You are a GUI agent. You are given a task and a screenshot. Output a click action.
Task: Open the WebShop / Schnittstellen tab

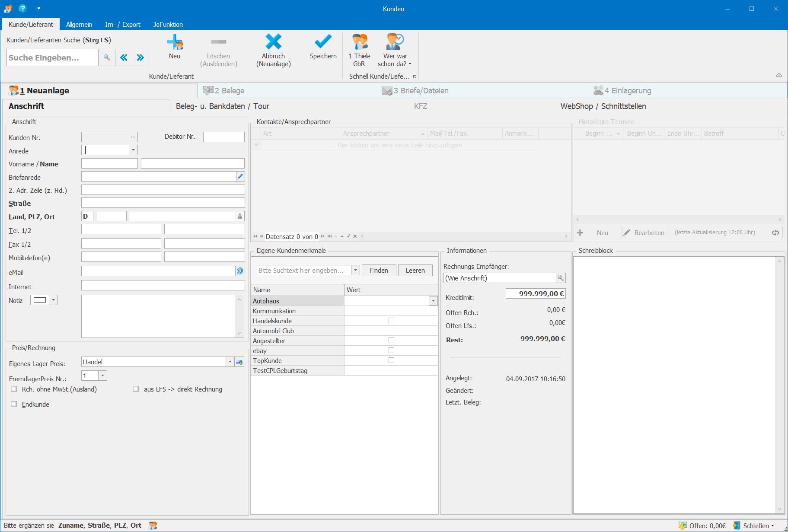tap(603, 106)
